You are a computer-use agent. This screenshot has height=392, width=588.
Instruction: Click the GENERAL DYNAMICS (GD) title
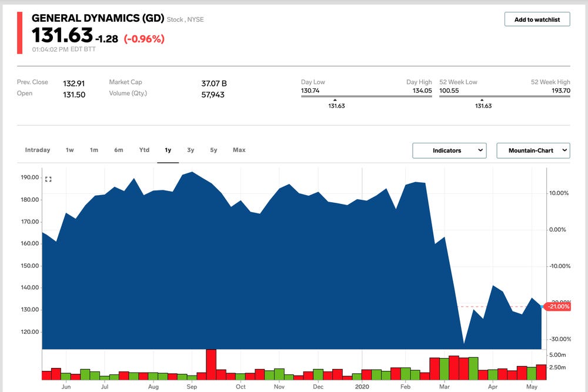[x=98, y=18]
